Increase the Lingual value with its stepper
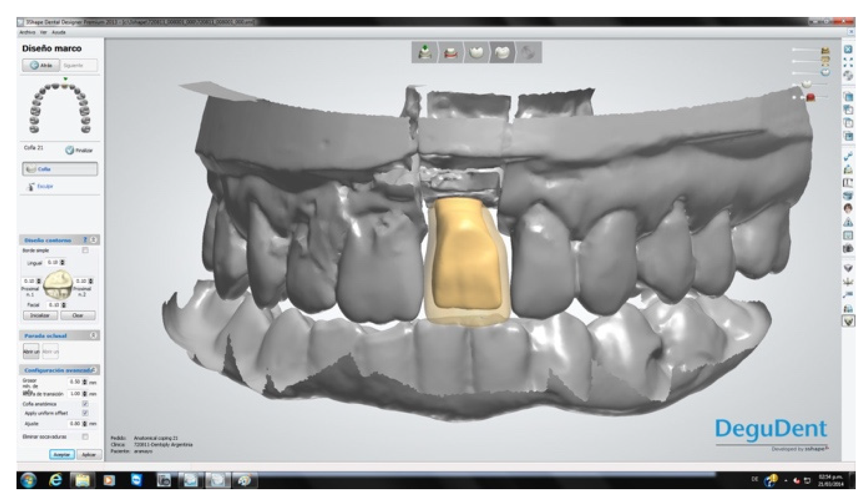The width and height of the screenshot is (868, 502). coord(63,262)
